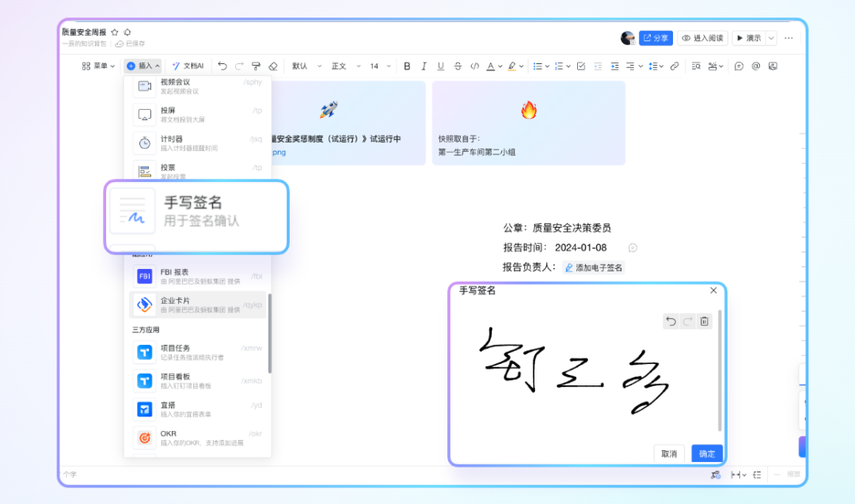
Task: Apply the highlight color marker
Action: pyautogui.click(x=511, y=66)
